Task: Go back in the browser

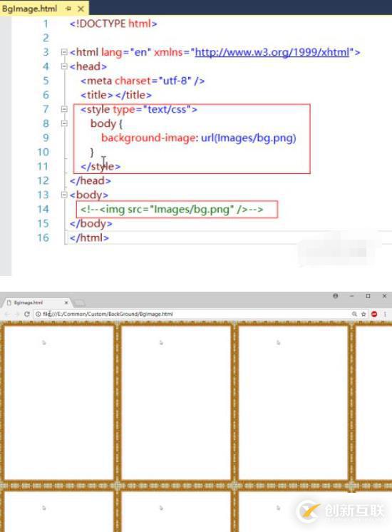Action: pos(7,314)
